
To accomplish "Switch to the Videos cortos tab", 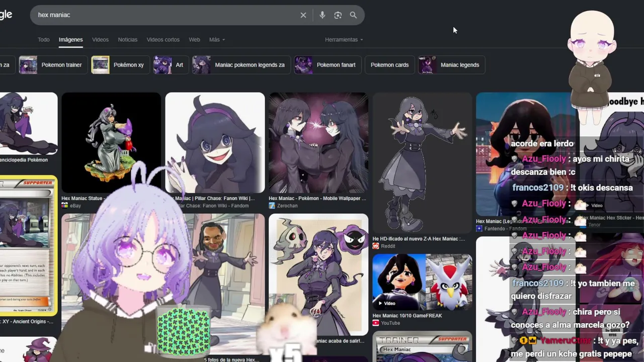I will click(x=163, y=40).
